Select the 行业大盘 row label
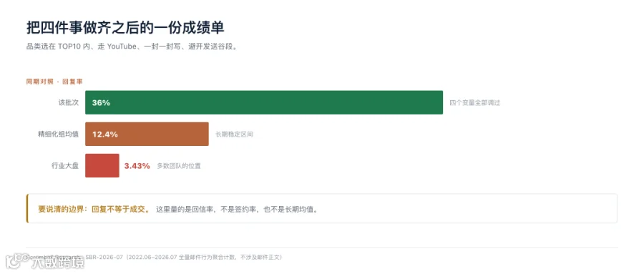Viewport: 644px width, 274px height. point(64,165)
